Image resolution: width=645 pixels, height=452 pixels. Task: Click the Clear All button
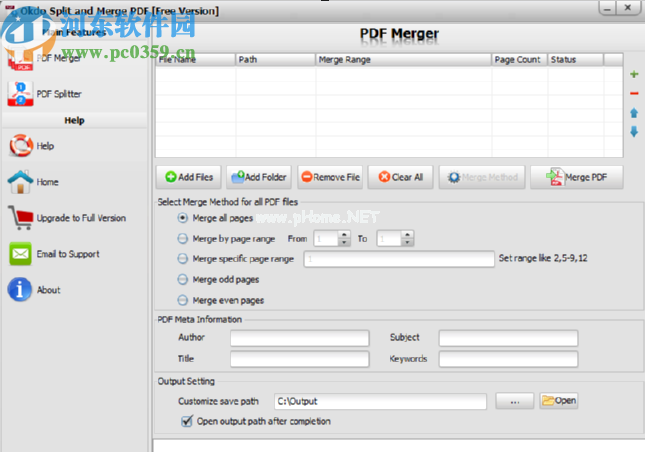click(x=400, y=177)
